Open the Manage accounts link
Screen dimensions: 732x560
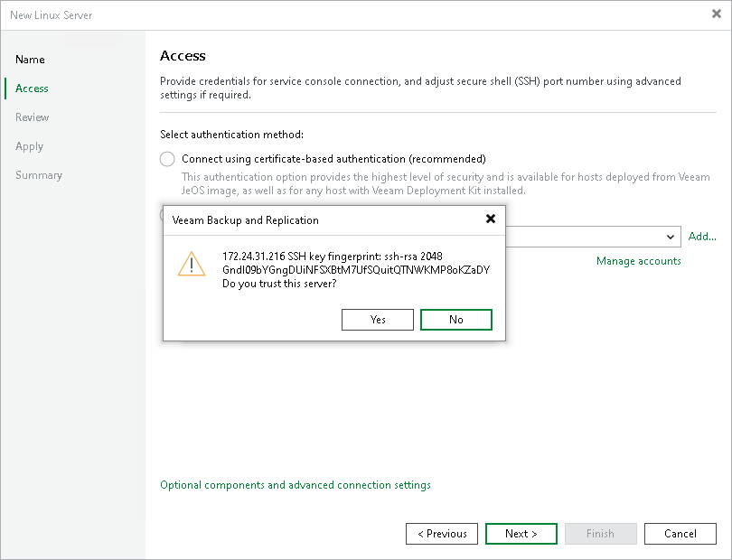pos(639,261)
